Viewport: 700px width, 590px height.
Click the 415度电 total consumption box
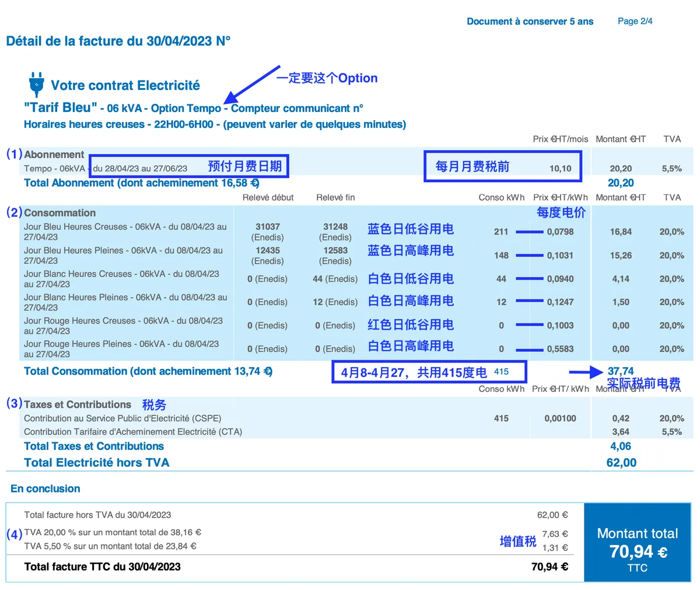point(429,372)
